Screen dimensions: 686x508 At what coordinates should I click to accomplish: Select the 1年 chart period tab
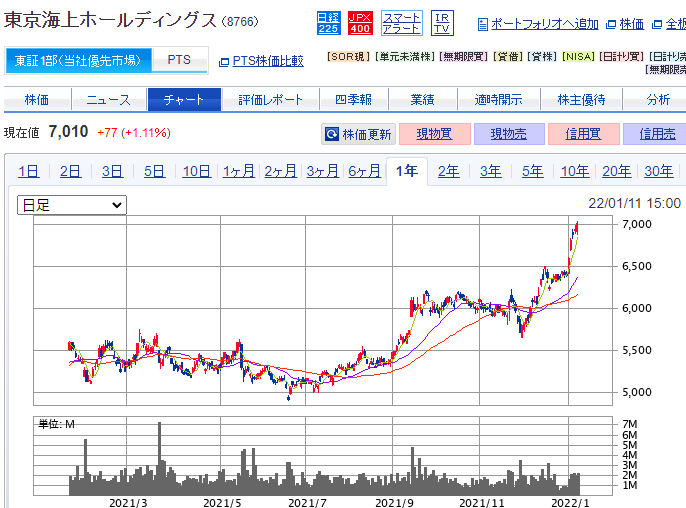pos(407,171)
